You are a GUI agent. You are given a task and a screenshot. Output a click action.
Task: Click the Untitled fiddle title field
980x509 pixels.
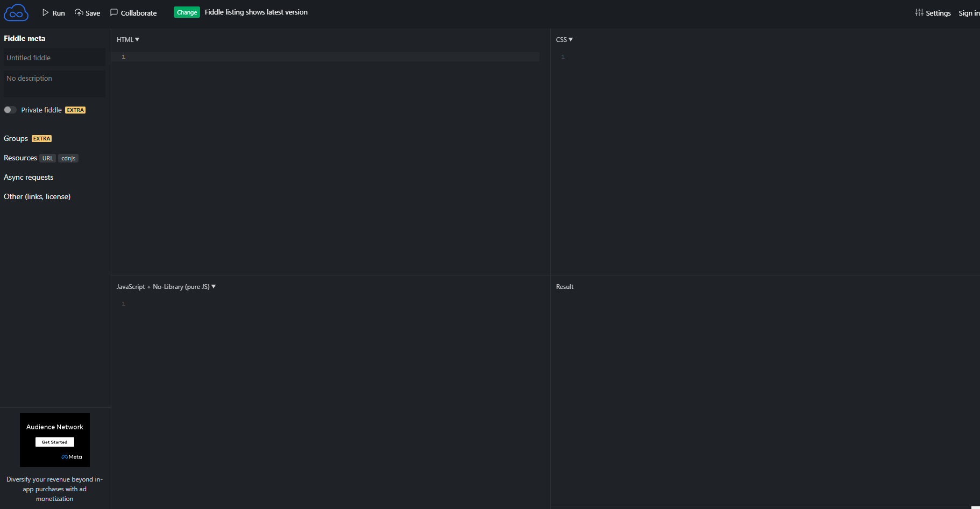point(54,58)
